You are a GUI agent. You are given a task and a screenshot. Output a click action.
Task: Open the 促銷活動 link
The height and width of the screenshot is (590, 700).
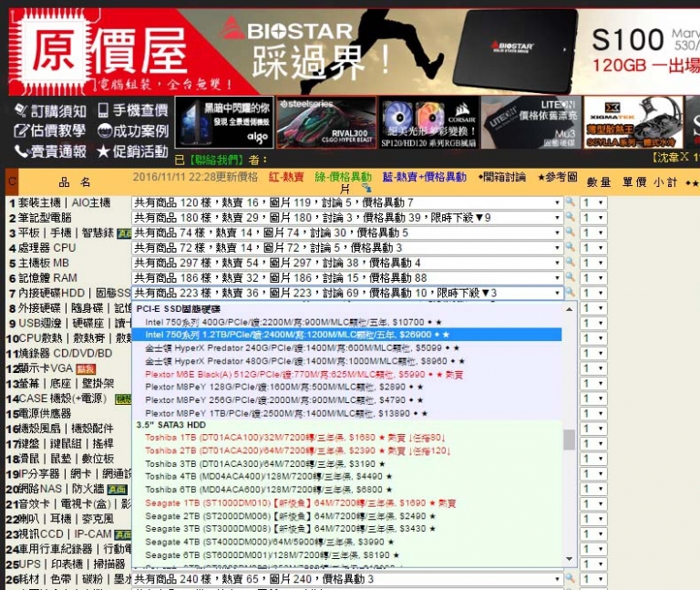(133, 151)
